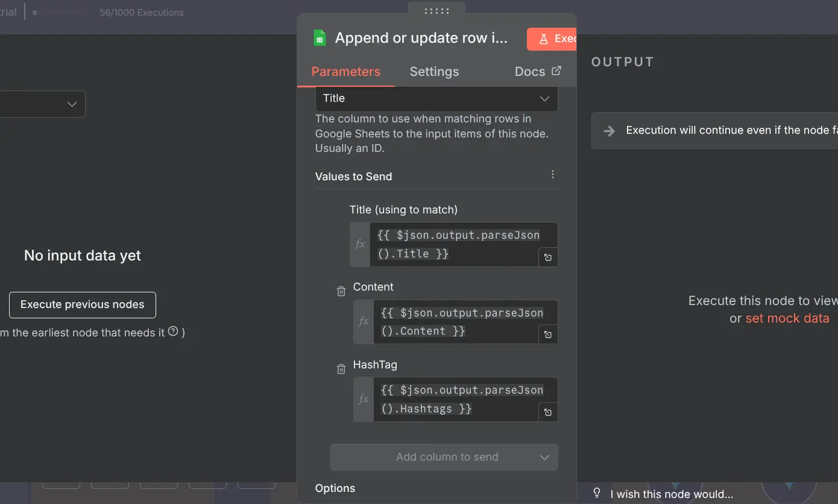Click the help question mark icon
Viewport: 838px width, 504px height.
173,331
